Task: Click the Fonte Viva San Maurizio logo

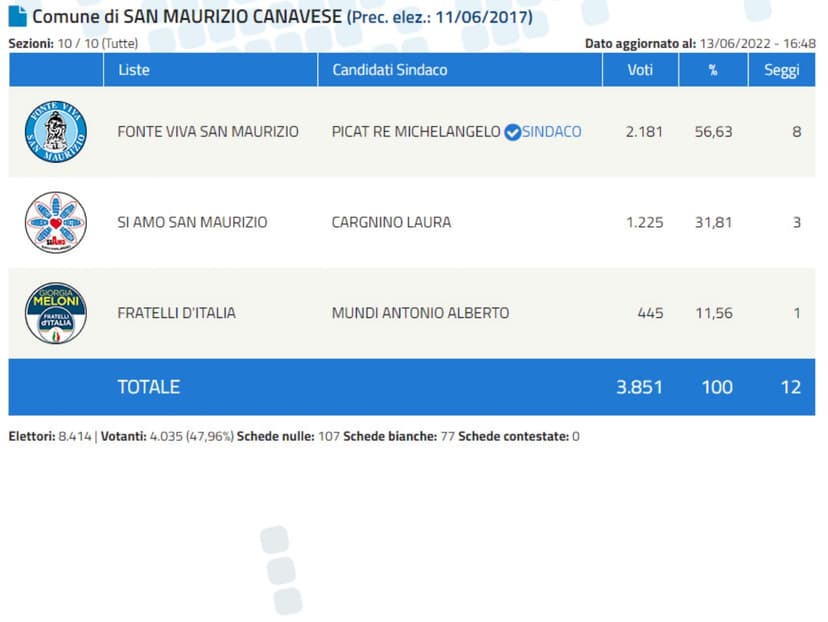Action: 56,132
